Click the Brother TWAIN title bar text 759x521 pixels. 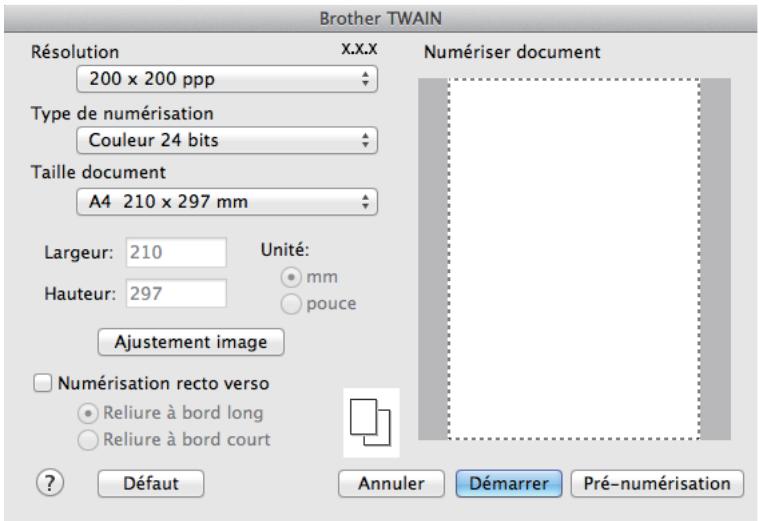pos(380,18)
